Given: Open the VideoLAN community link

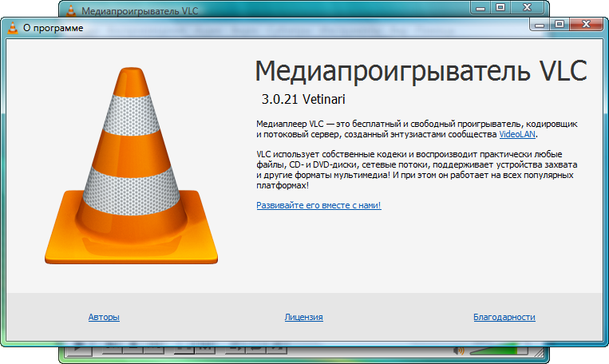Looking at the screenshot, I should pos(517,135).
